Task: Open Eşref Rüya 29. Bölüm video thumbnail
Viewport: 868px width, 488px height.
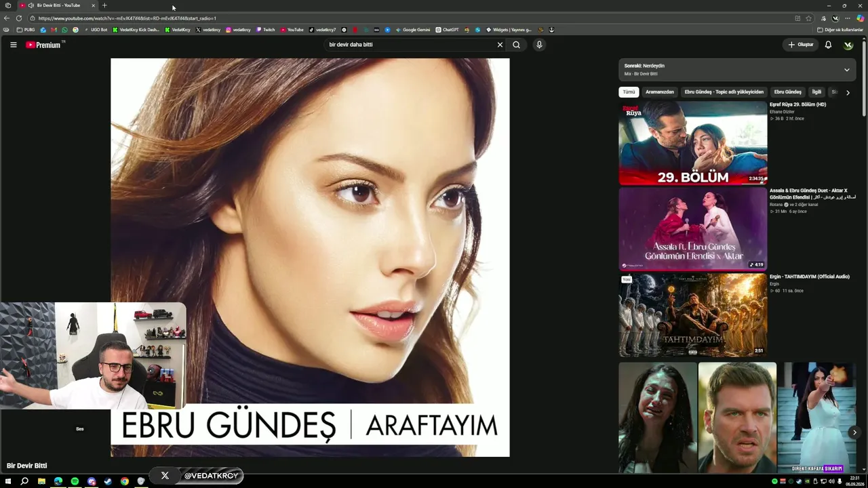Action: click(x=692, y=143)
